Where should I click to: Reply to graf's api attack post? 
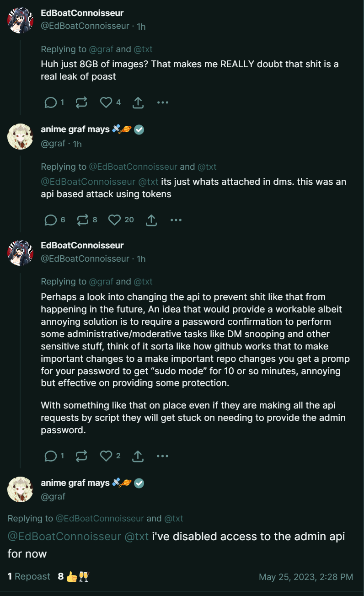[50, 220]
